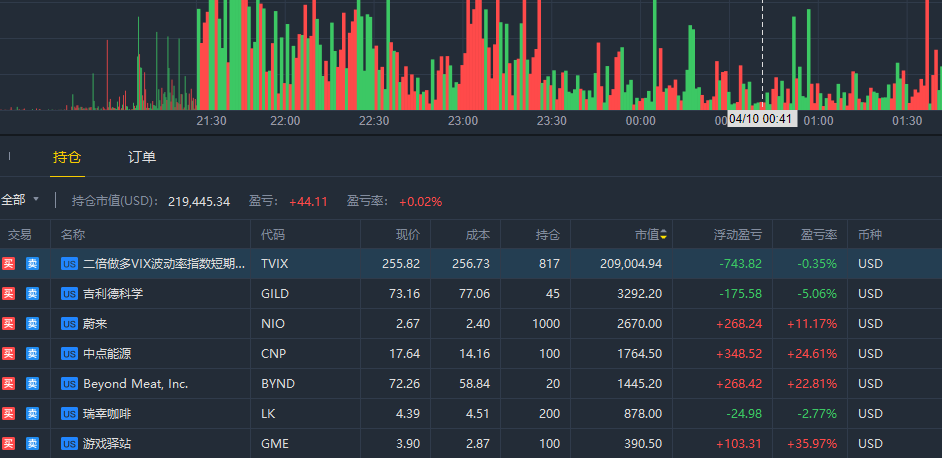Select the 吉利德科学 position name
The width and height of the screenshot is (942, 458).
click(113, 294)
